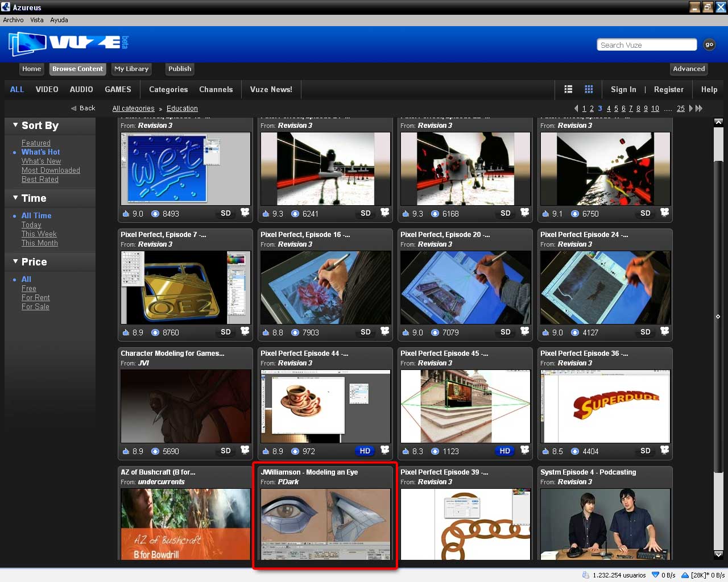This screenshot has width=728, height=582.
Task: Open the Ayuda menu
Action: [x=59, y=20]
